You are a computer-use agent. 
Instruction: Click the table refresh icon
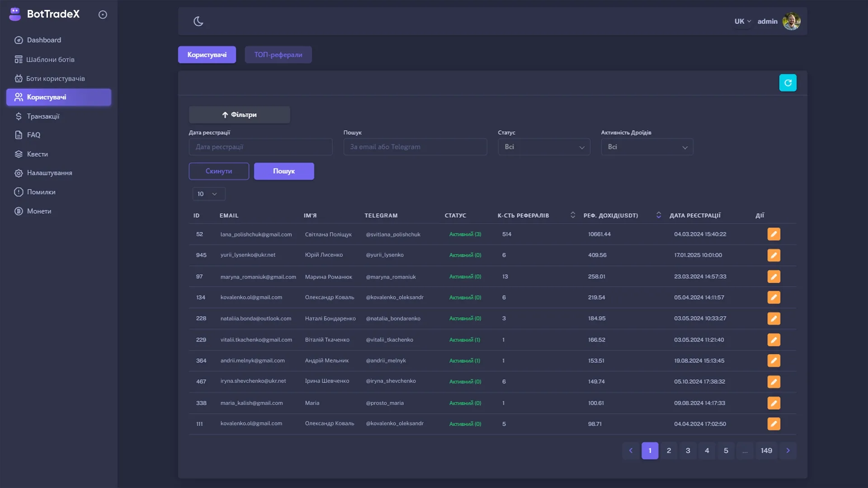click(x=788, y=82)
